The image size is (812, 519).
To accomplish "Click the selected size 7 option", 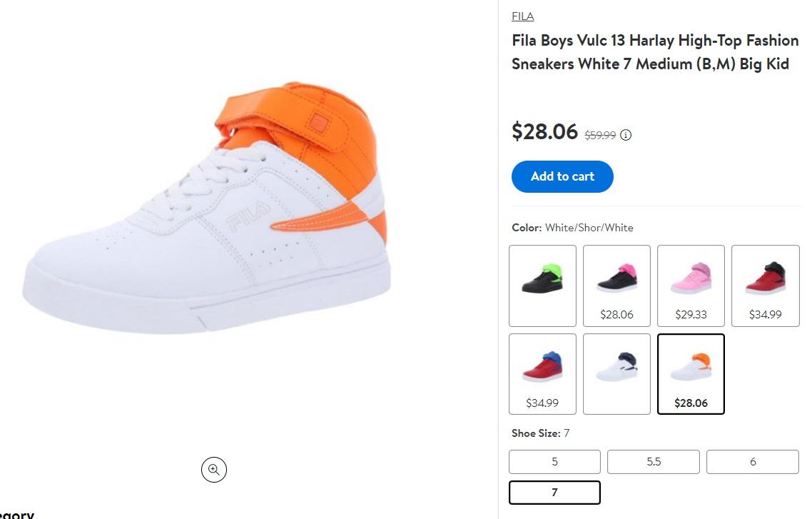I will 554,493.
